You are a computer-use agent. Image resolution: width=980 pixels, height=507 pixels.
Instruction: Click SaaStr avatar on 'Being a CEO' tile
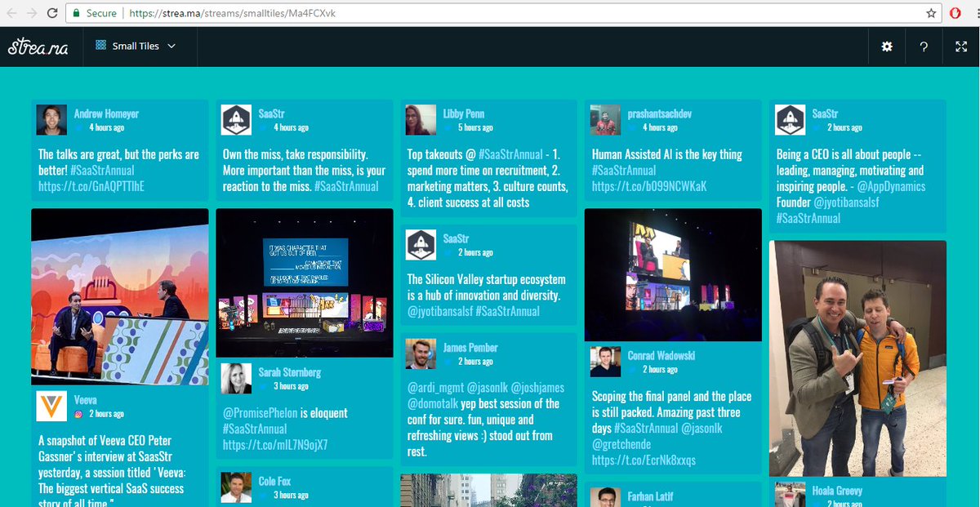(790, 120)
